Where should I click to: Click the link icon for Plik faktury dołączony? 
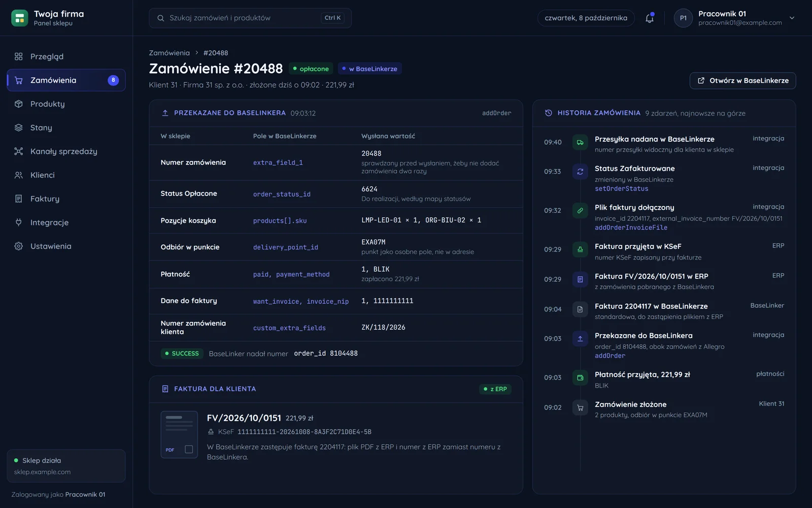tap(580, 210)
